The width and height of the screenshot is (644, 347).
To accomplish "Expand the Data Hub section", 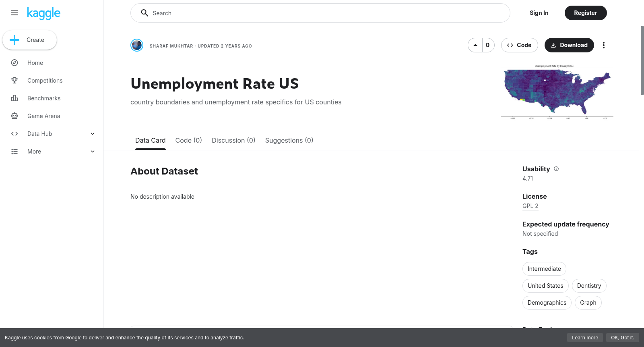I will (x=93, y=134).
